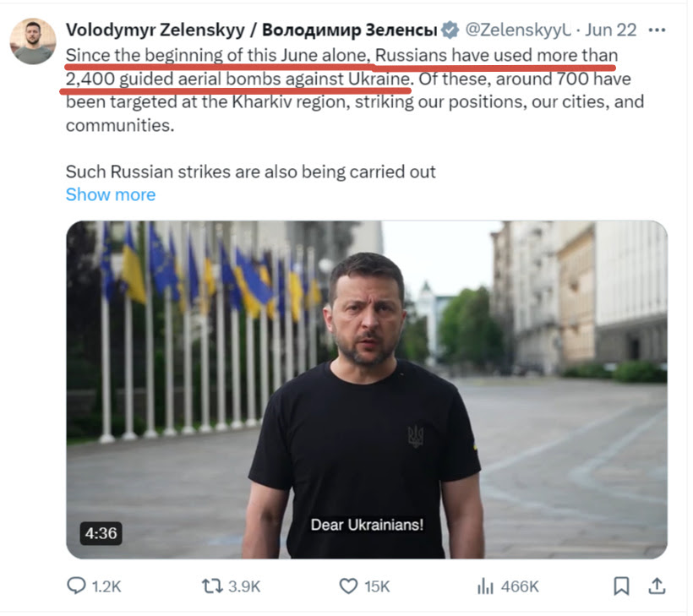Repost this tweet using the retweet icon
693x616 pixels.
213,586
